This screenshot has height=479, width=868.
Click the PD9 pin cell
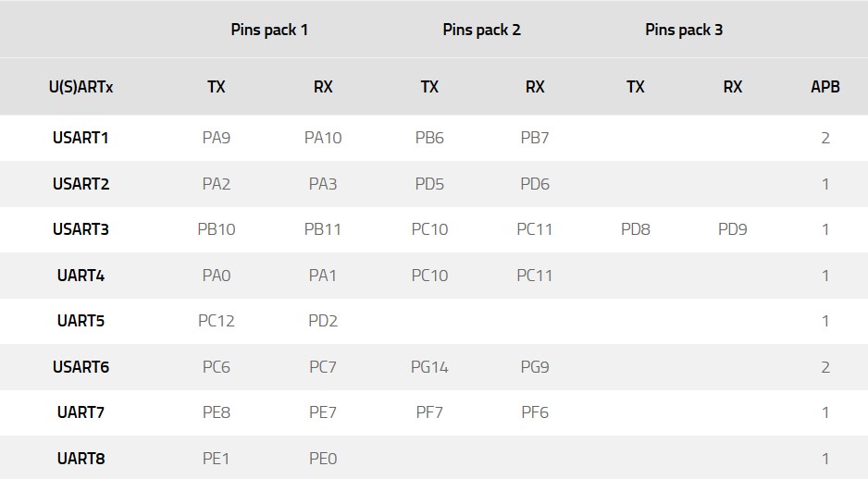tap(732, 229)
